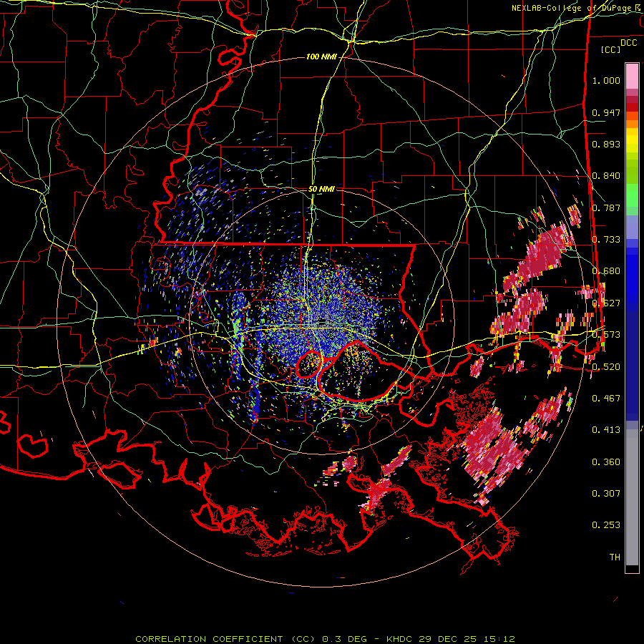The height and width of the screenshot is (644, 644).
Task: Click the 100 NMI range ring label
Action: point(321,57)
